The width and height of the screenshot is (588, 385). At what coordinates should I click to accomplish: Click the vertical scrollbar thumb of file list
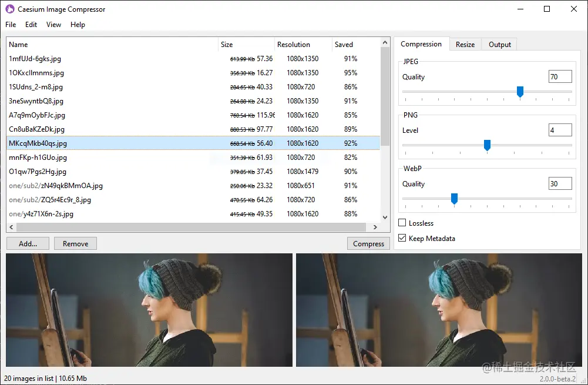tap(385, 96)
